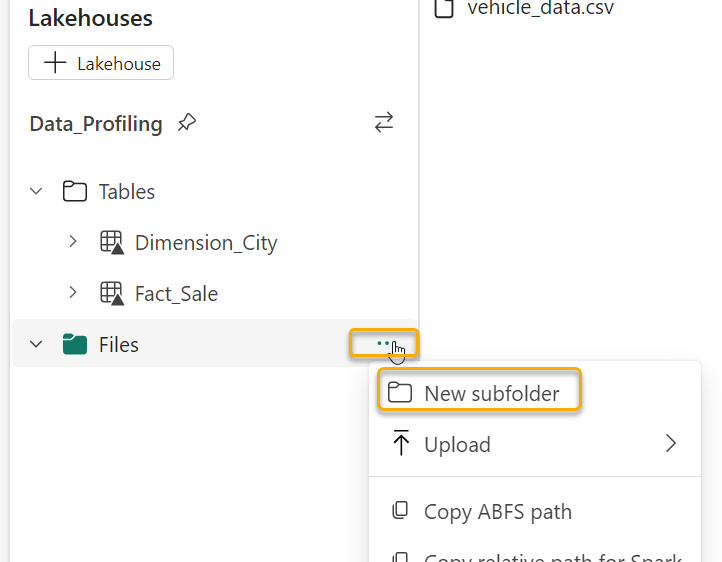Click the switch lakehouse arrows icon
This screenshot has width=722, height=562.
point(384,122)
